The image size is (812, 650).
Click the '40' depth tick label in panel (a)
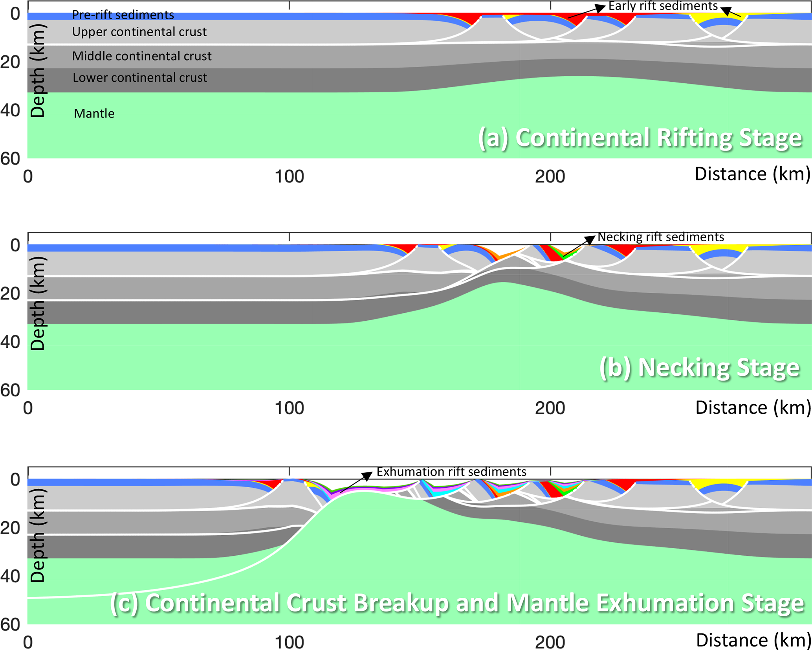[x=10, y=110]
